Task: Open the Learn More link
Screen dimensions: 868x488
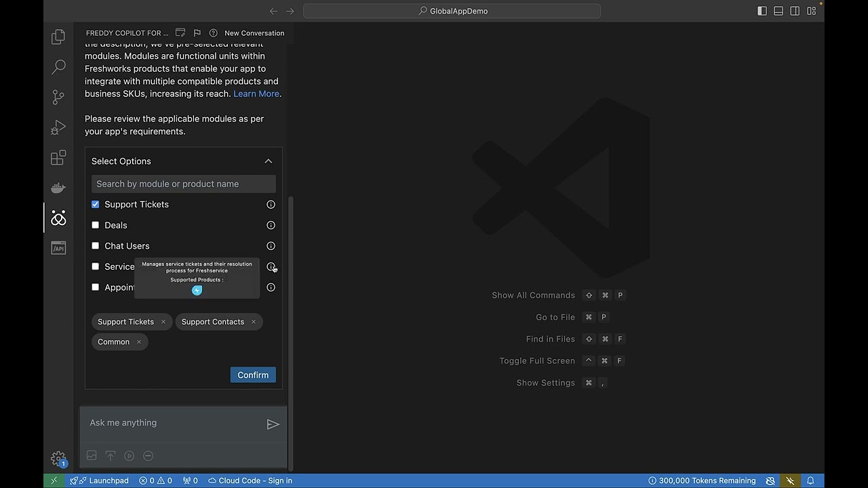Action: click(x=256, y=94)
